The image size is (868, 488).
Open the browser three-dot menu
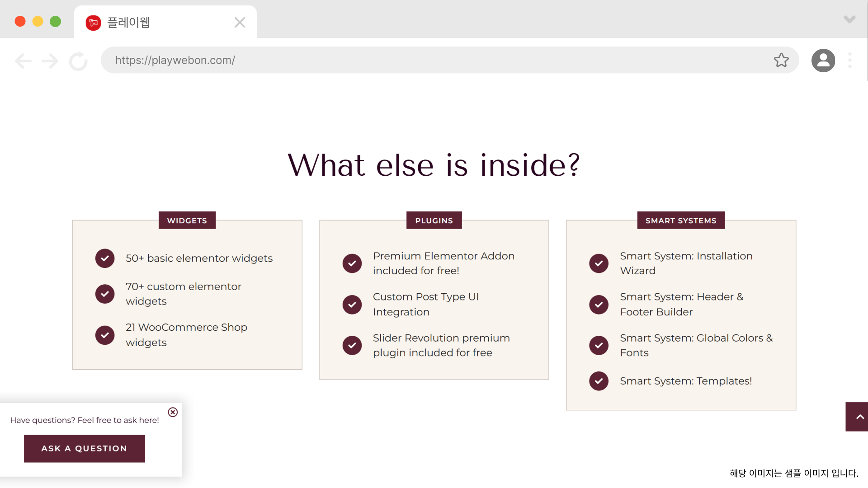[850, 61]
